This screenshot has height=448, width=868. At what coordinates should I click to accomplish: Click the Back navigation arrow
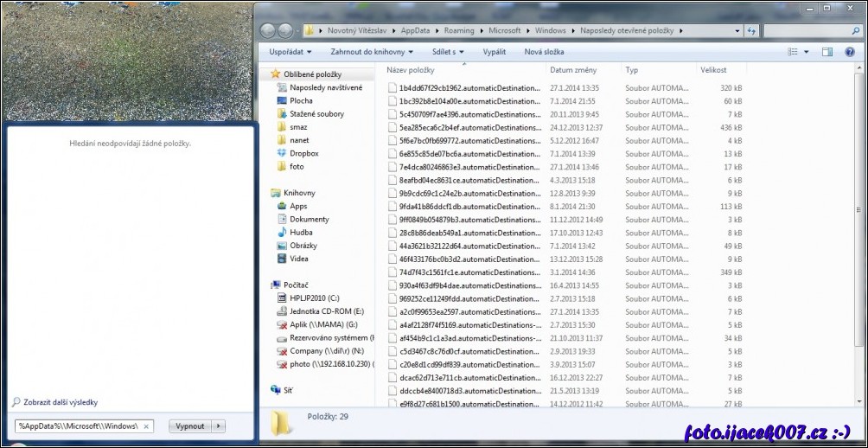[x=267, y=31]
